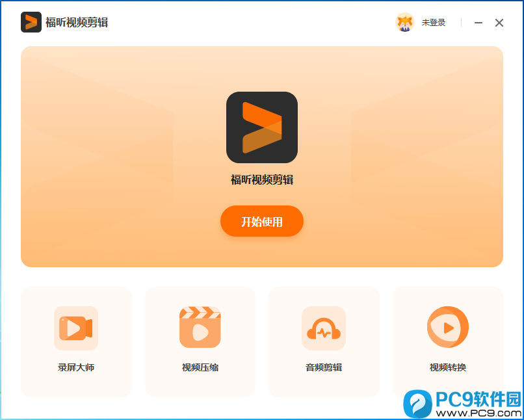Minimize the application window

pos(478,23)
